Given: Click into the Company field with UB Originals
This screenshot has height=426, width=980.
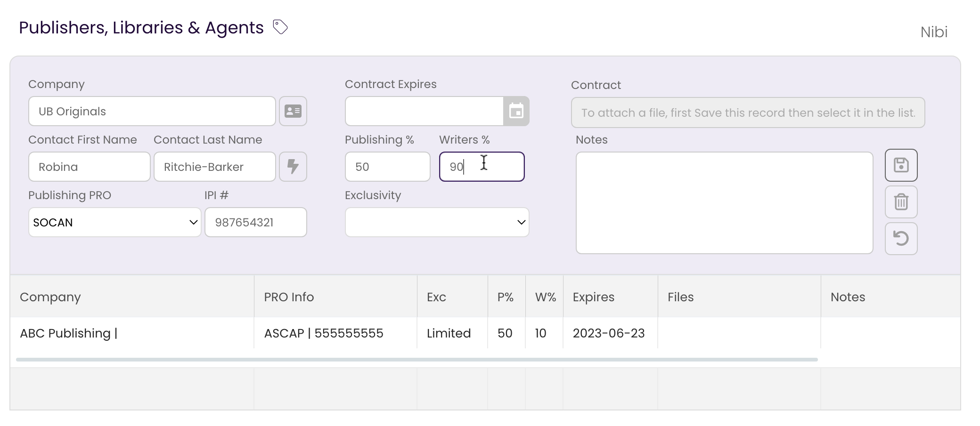Looking at the screenshot, I should pos(152,111).
